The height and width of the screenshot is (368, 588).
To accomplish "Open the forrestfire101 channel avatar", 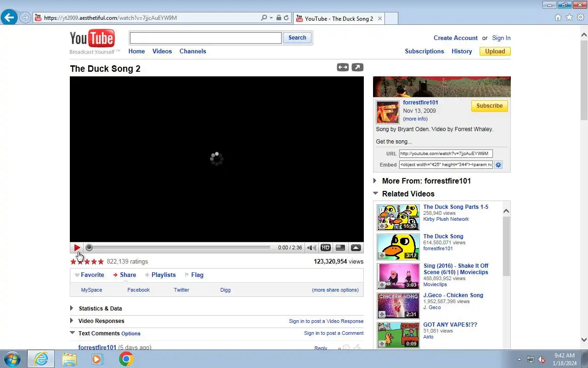I will tap(388, 112).
